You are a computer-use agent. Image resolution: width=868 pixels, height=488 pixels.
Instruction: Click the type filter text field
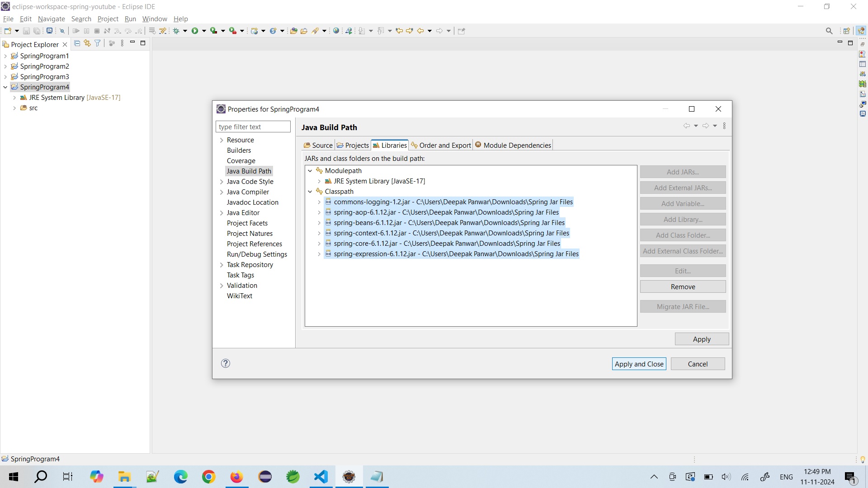[253, 127]
